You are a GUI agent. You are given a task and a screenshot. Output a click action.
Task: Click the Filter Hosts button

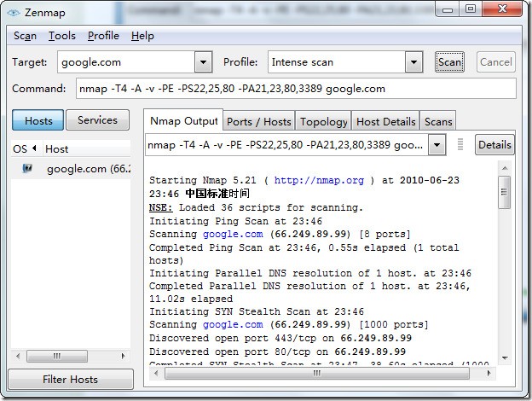click(x=71, y=379)
